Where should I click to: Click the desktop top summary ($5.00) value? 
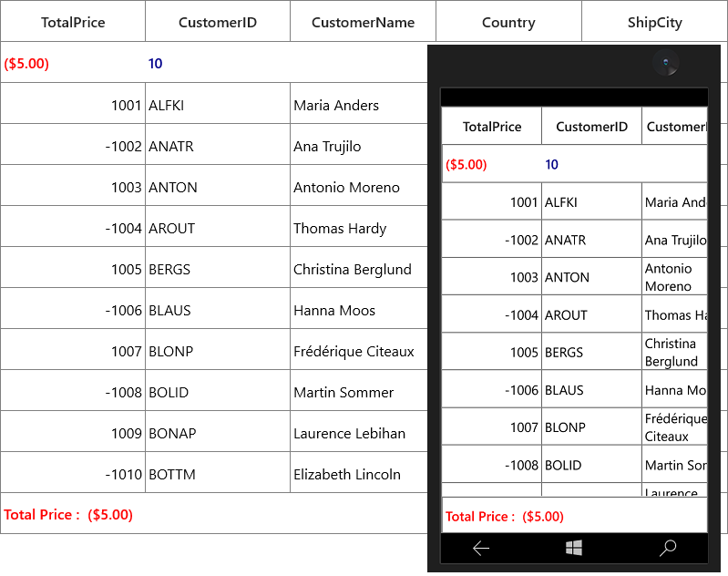pos(26,63)
